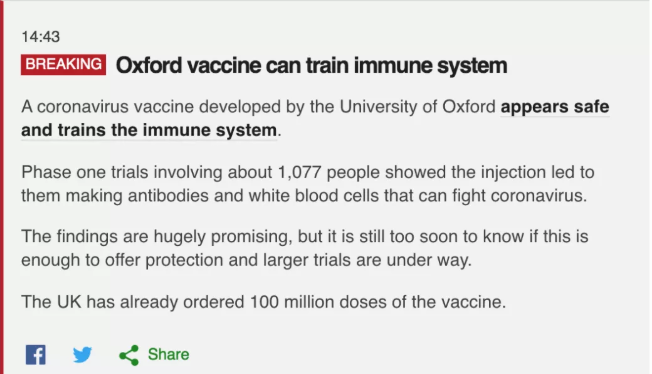Share the post via Facebook icon

click(x=36, y=354)
